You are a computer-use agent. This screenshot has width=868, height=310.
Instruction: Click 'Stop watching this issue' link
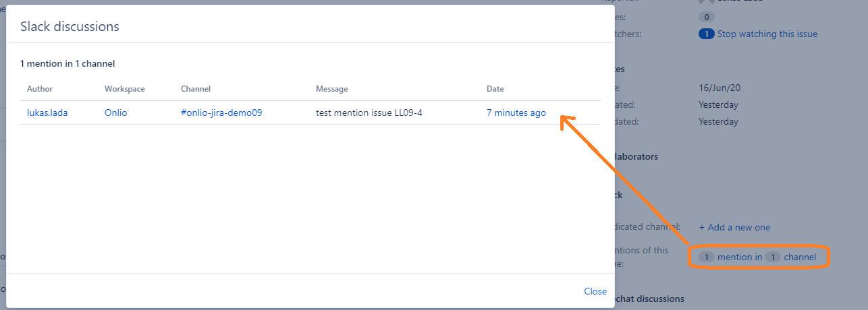767,34
